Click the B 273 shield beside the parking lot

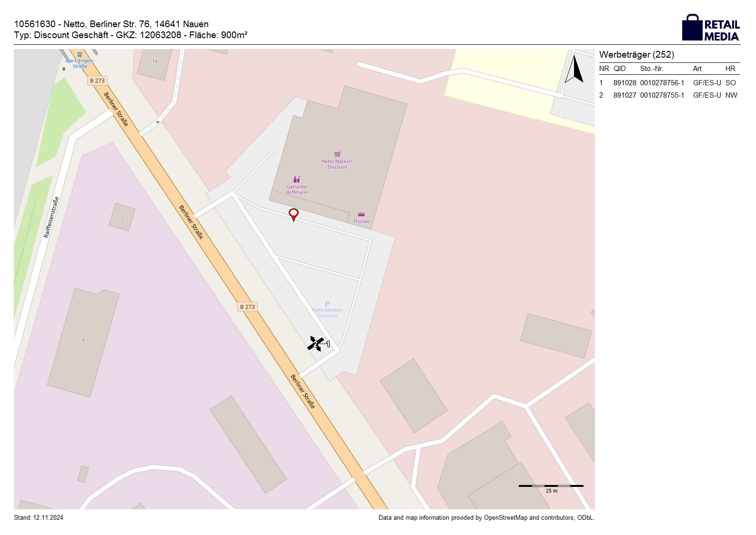click(247, 307)
